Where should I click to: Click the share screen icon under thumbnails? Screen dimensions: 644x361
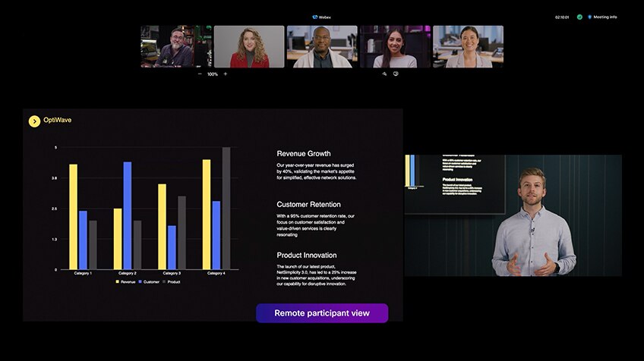coord(396,74)
